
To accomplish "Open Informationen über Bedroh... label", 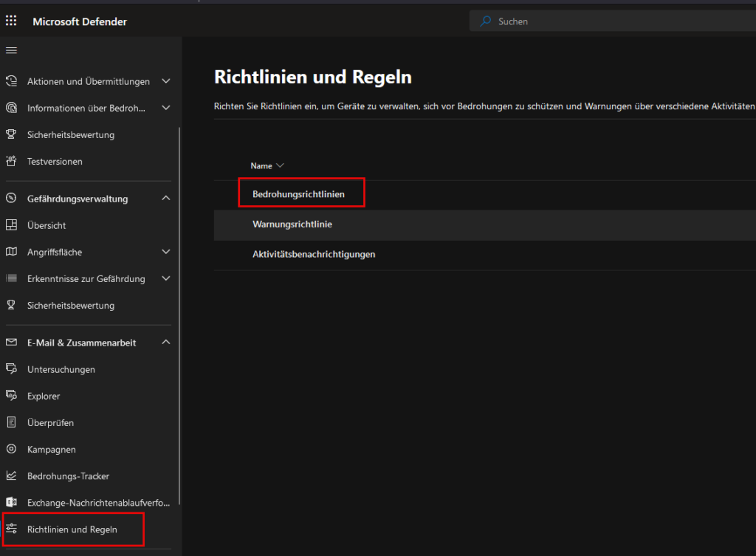I will pyautogui.click(x=86, y=108).
